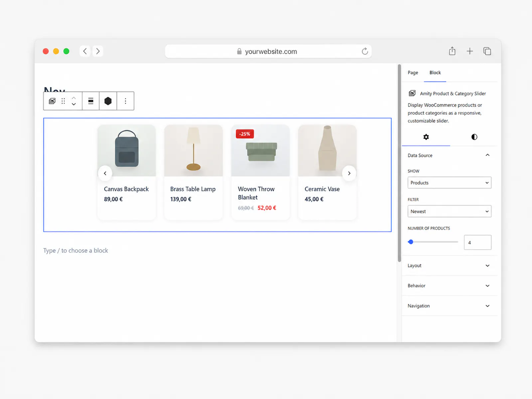The height and width of the screenshot is (399, 532).
Task: Open the Canvas Backpack title link
Action: (126, 189)
